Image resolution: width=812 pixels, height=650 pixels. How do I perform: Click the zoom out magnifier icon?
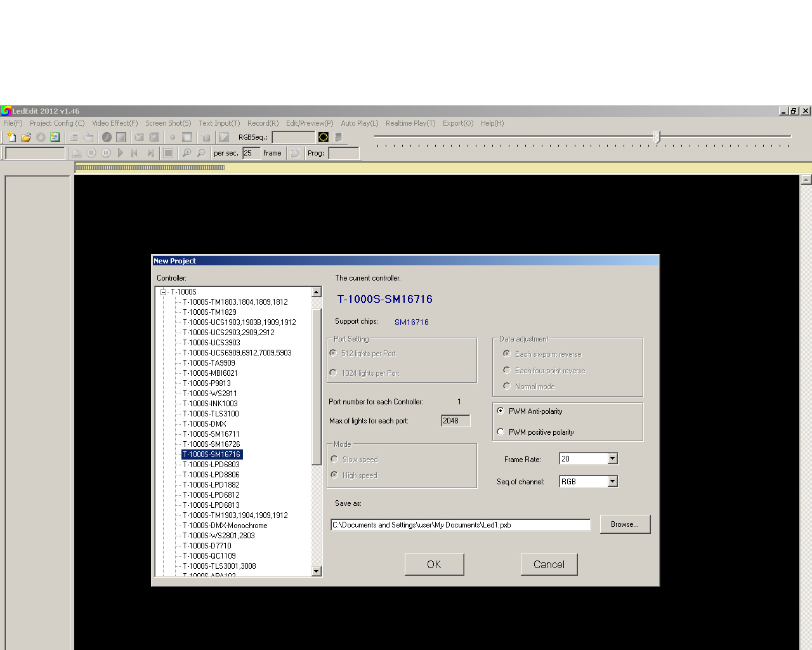click(x=201, y=153)
